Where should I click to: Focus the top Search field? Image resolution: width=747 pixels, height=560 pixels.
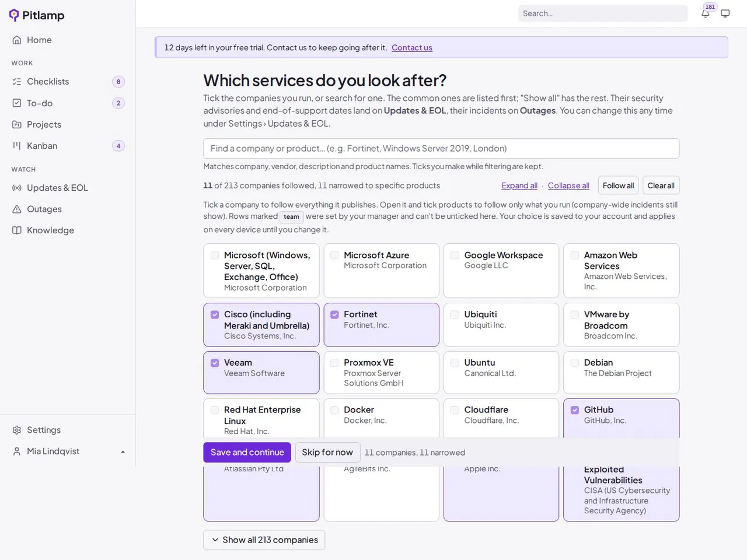click(x=603, y=13)
